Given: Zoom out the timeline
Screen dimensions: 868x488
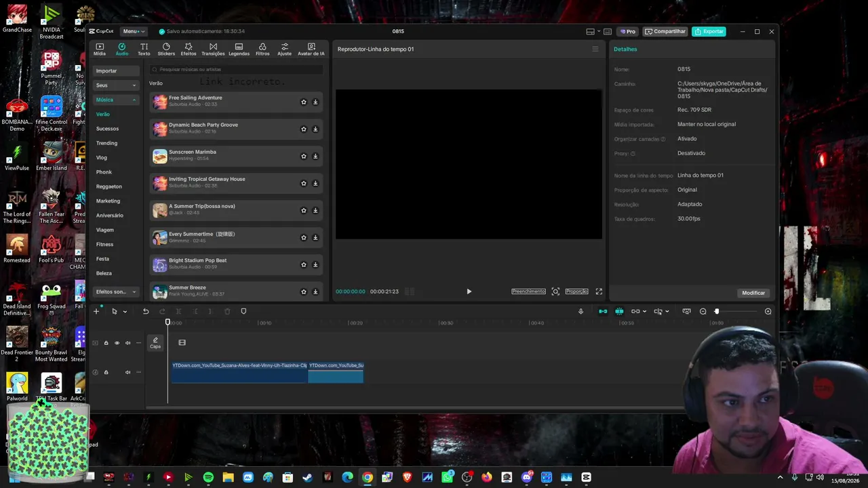Looking at the screenshot, I should (703, 312).
